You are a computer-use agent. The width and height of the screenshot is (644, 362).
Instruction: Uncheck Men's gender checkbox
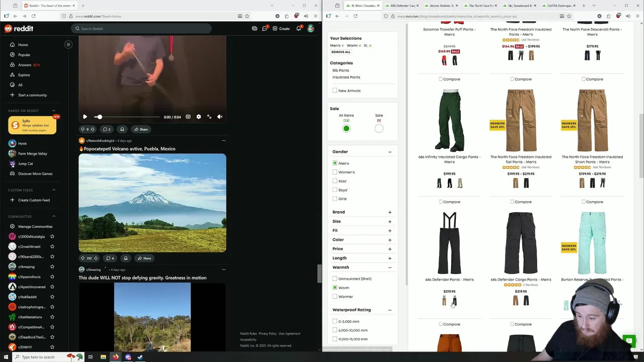click(335, 163)
